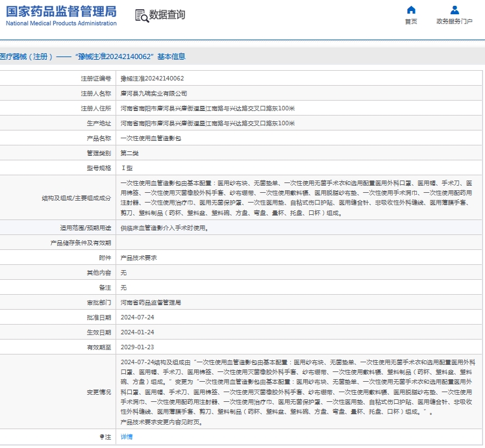Image resolution: width=485 pixels, height=448 pixels.
Task: Click the 结构及组成/主要组成成分 label
Action: (77, 198)
